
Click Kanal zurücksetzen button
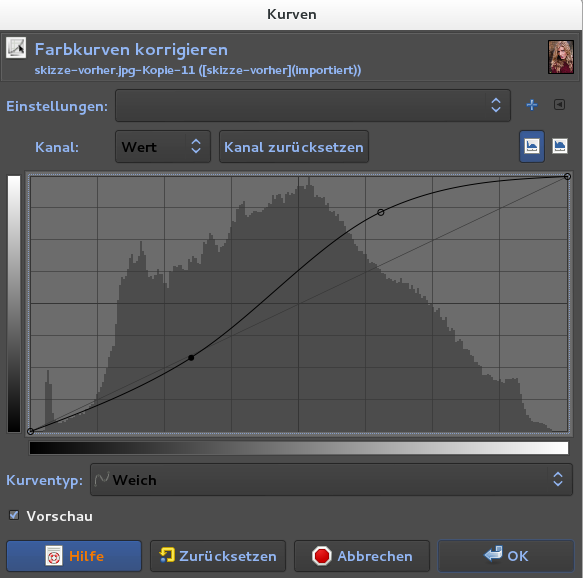coord(294,146)
